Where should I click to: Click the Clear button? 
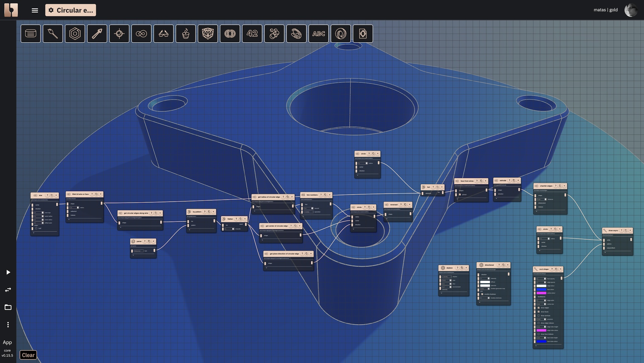[x=28, y=355]
